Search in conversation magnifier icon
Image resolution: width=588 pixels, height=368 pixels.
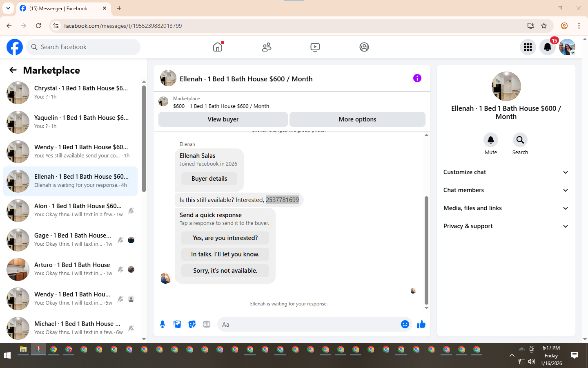pyautogui.click(x=520, y=140)
